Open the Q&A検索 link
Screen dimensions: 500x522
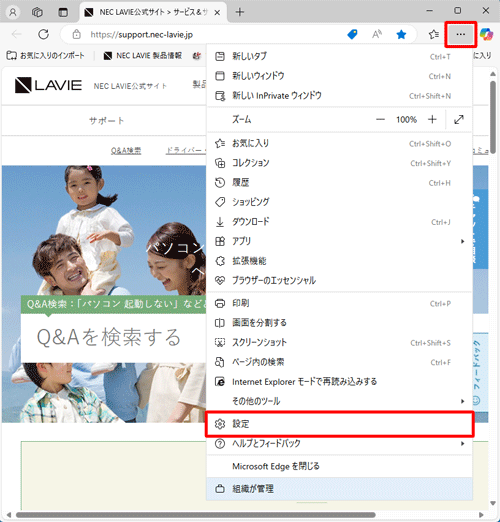(126, 151)
